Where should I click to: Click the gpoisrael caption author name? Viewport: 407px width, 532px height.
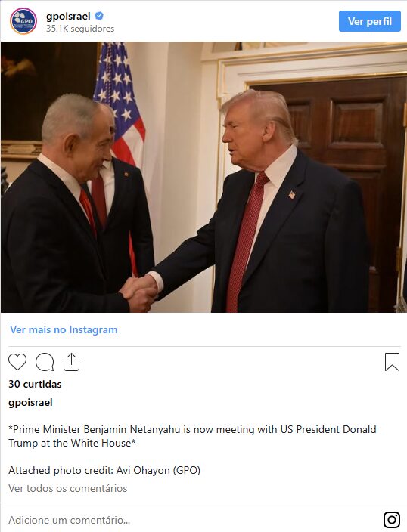(30, 402)
